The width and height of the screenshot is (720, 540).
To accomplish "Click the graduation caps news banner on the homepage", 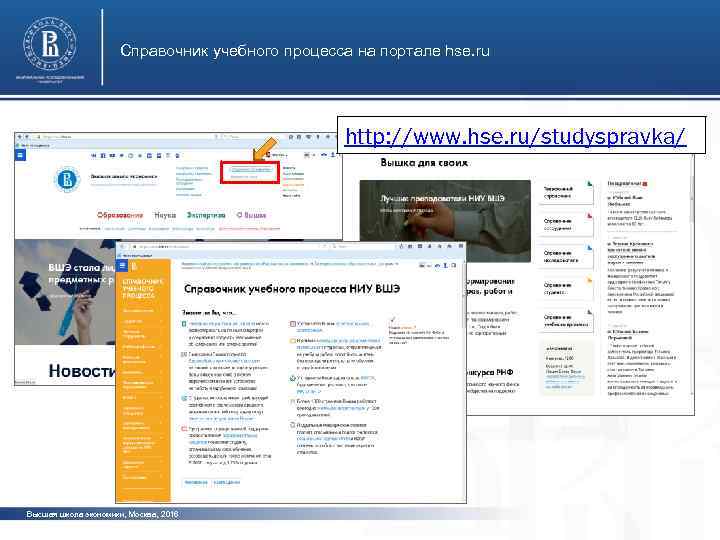I will [x=65, y=292].
